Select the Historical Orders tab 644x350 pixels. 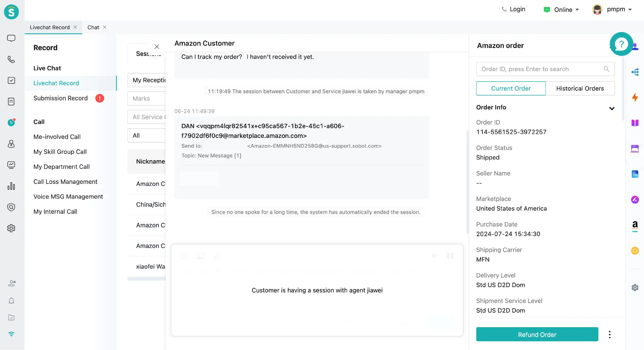[580, 89]
